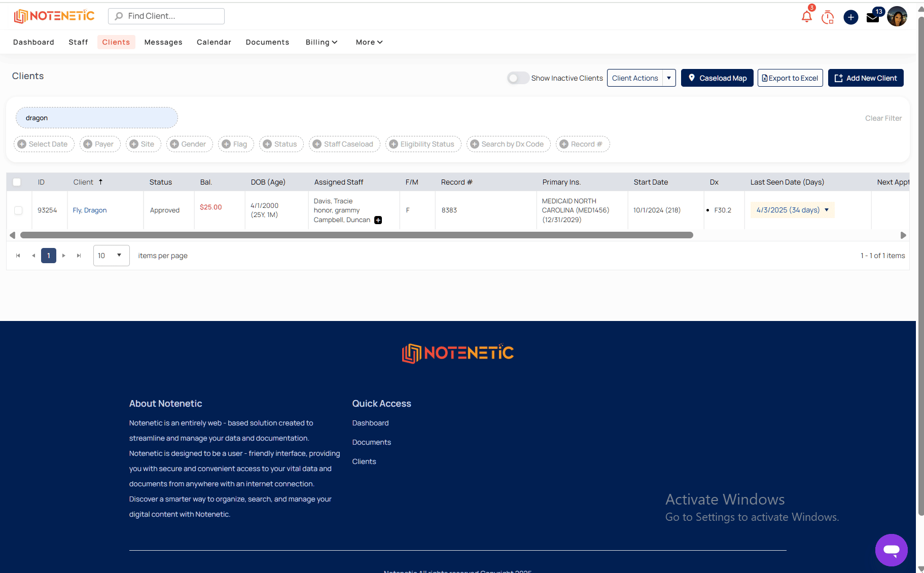Click the Find Client search field
924x573 pixels.
pos(166,16)
